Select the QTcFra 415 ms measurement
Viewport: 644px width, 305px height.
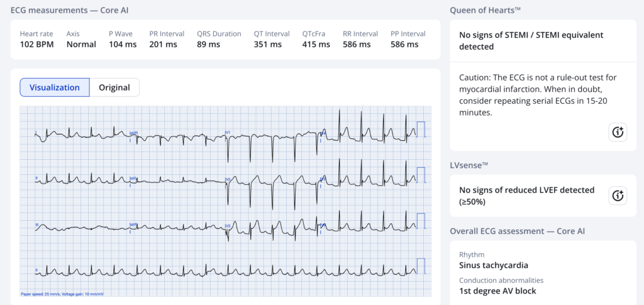click(316, 44)
